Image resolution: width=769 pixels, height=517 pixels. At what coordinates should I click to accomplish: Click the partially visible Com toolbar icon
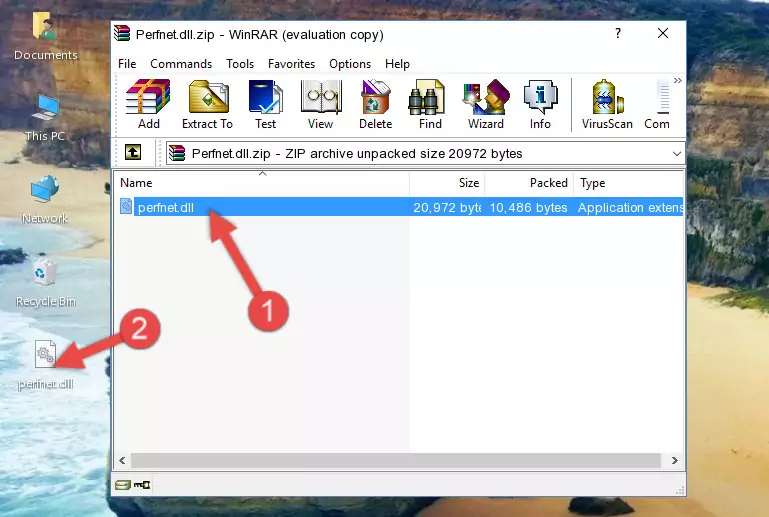pyautogui.click(x=657, y=104)
